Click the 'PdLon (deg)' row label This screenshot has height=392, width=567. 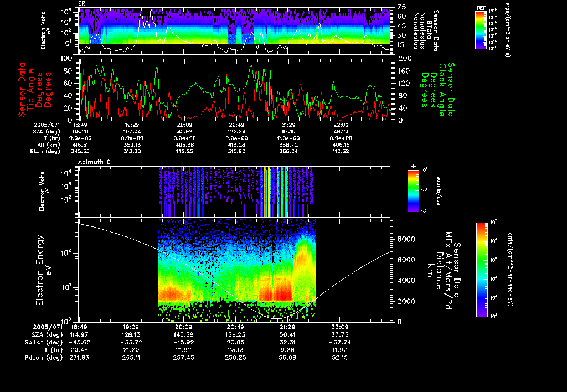click(x=43, y=358)
